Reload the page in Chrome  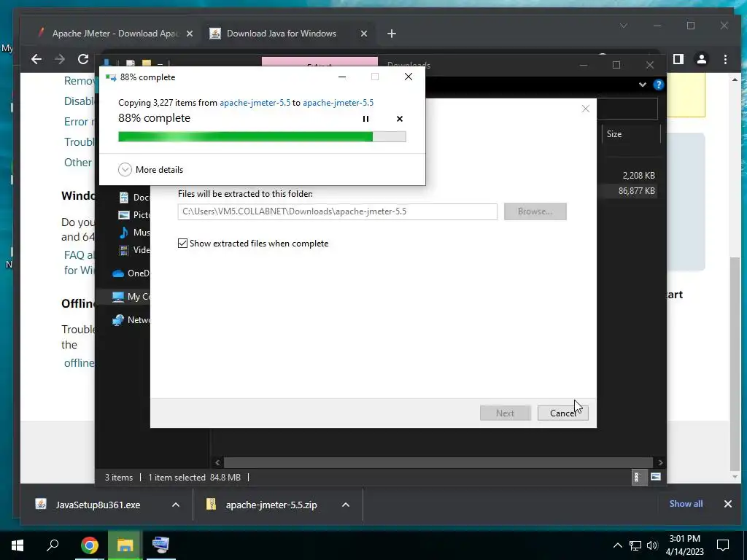[83, 59]
